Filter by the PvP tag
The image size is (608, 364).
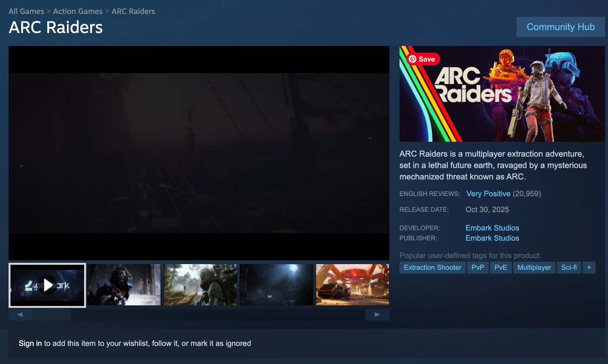[x=478, y=267]
